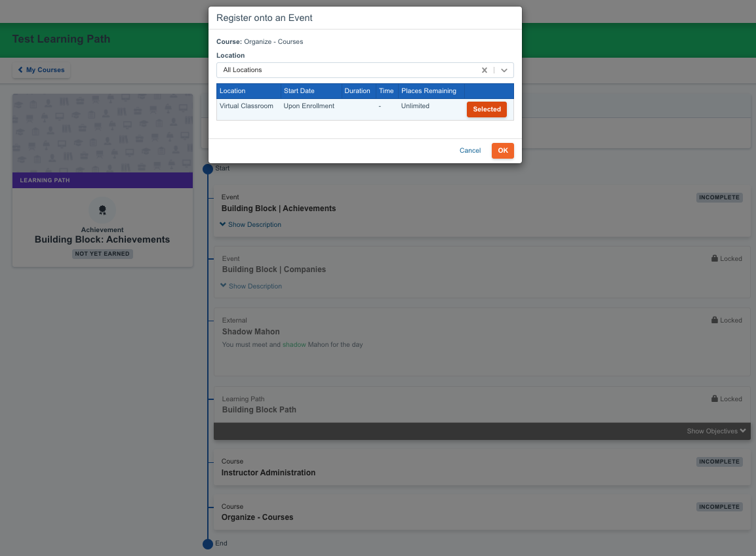Viewport: 756px width, 556px height.
Task: Click the back chevron beside My Courses
Action: coord(19,69)
